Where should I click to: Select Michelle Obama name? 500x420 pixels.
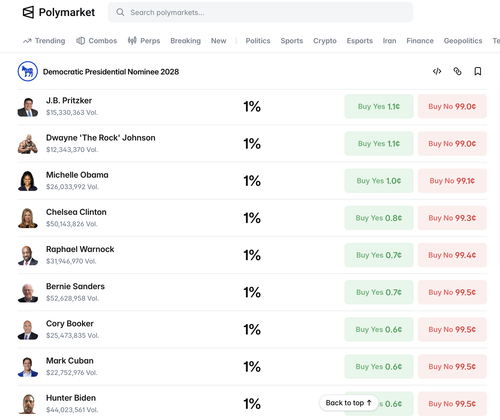tap(77, 175)
